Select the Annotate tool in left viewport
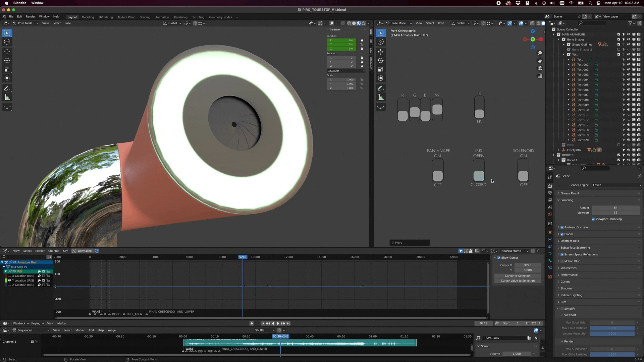644x362 pixels. (x=7, y=88)
